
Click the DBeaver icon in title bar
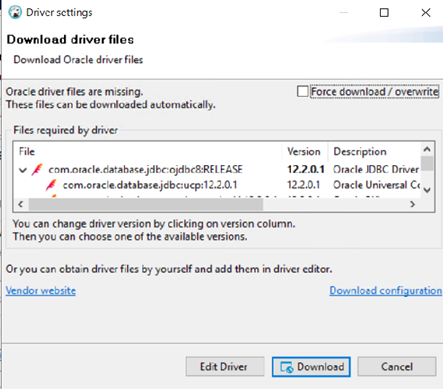(15, 12)
